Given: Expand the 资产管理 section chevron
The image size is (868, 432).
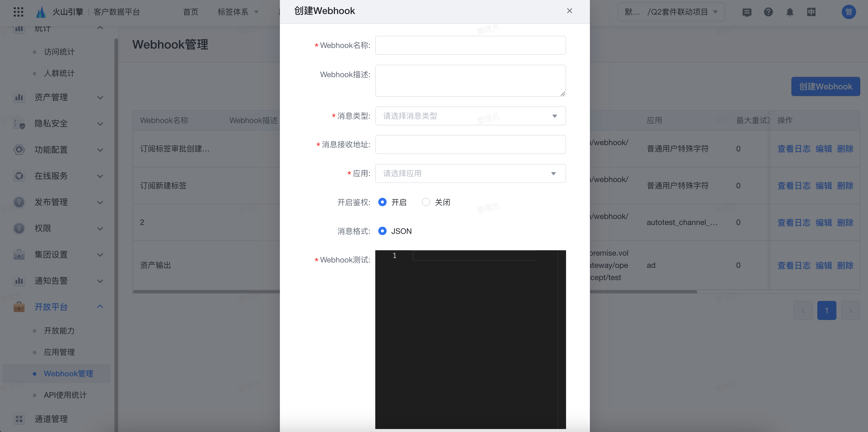Looking at the screenshot, I should tap(100, 97).
